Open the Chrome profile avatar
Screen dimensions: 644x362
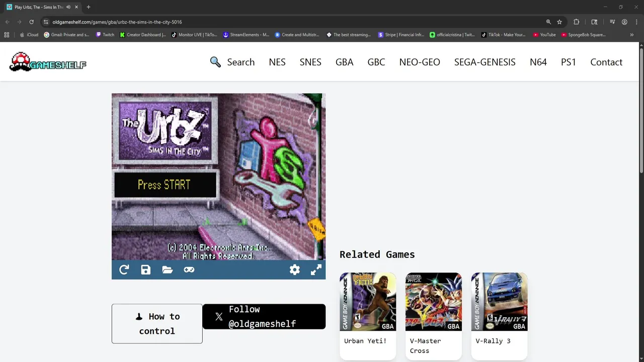click(624, 22)
